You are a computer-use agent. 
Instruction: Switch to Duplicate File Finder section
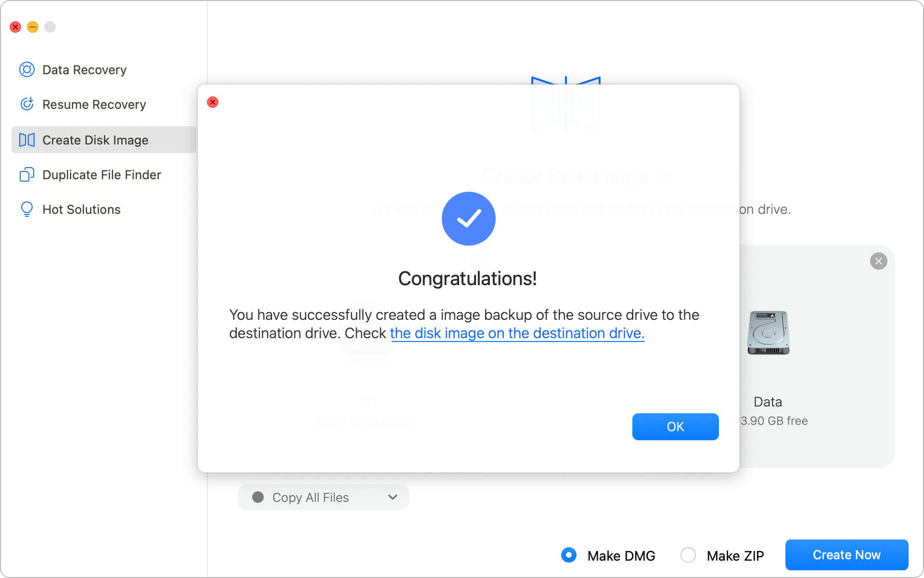coord(102,174)
